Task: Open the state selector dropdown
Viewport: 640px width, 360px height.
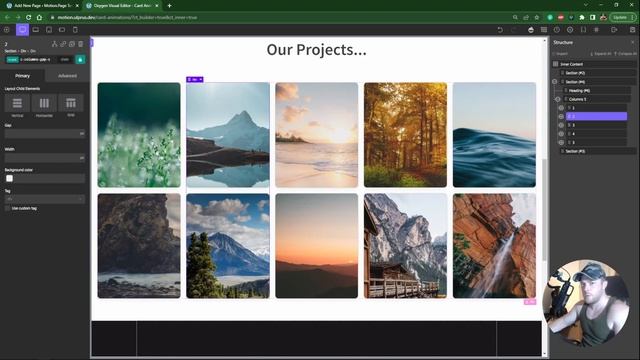Action: [x=64, y=60]
